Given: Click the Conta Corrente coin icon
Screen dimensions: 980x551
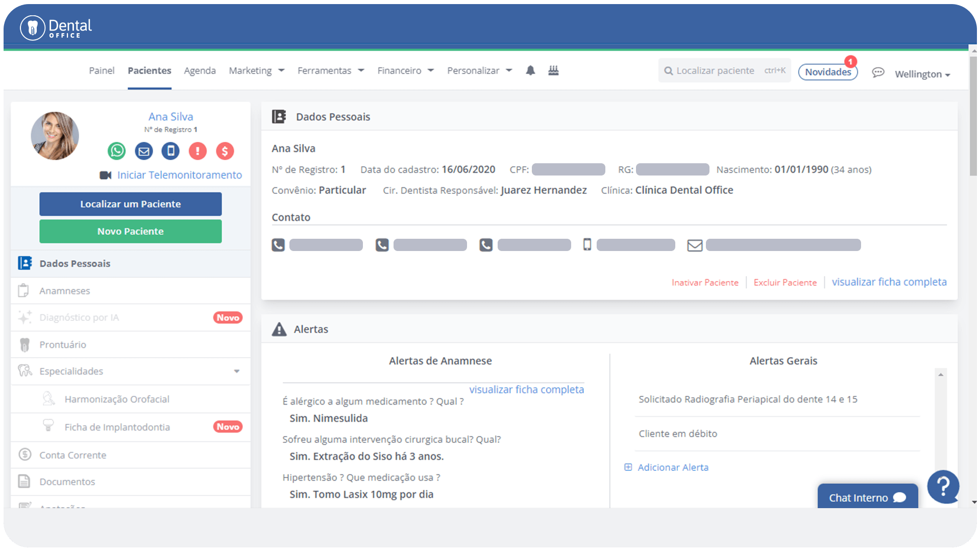Looking at the screenshot, I should coord(24,455).
